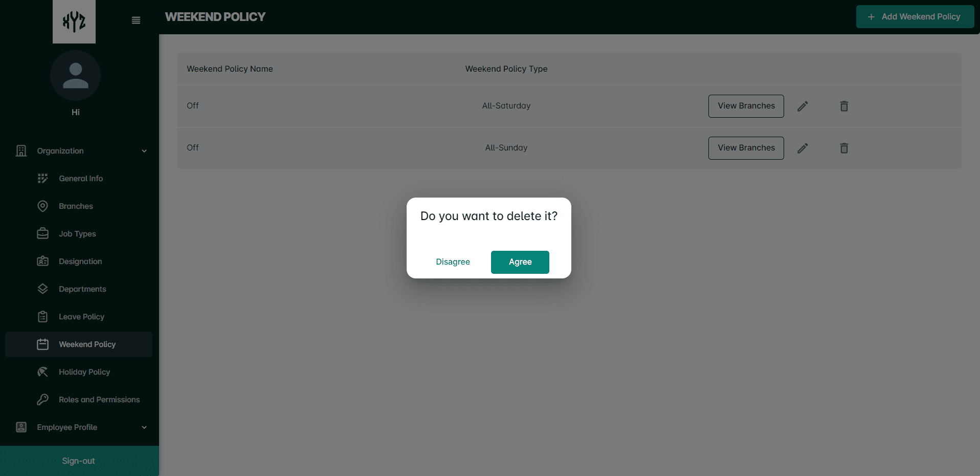Delete the All-Sunday policy trash icon
The image size is (980, 476).
coord(844,148)
